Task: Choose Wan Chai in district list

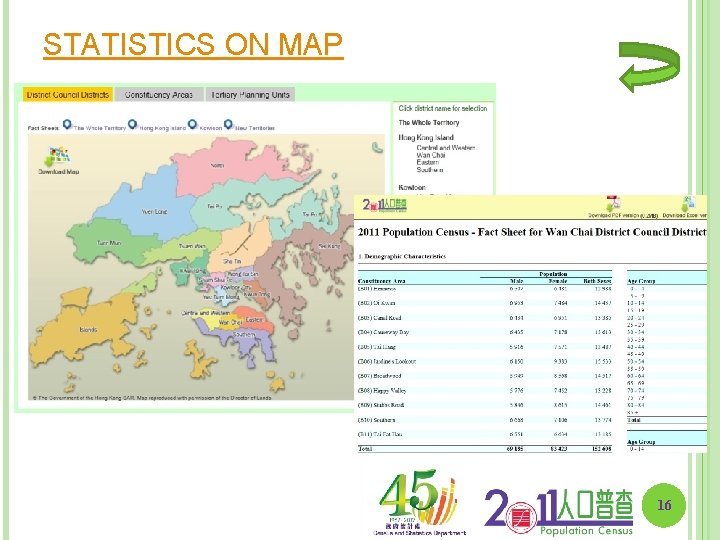Action: (x=430, y=155)
